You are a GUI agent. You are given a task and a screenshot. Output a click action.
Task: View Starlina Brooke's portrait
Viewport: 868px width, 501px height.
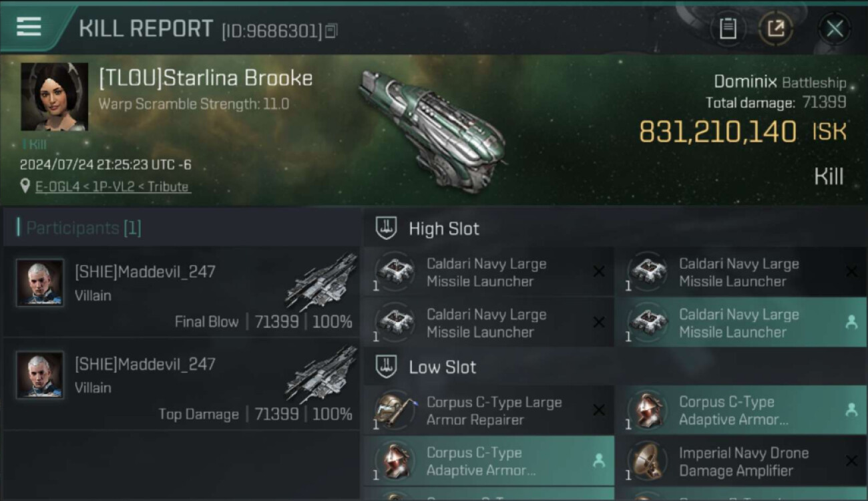pos(54,97)
